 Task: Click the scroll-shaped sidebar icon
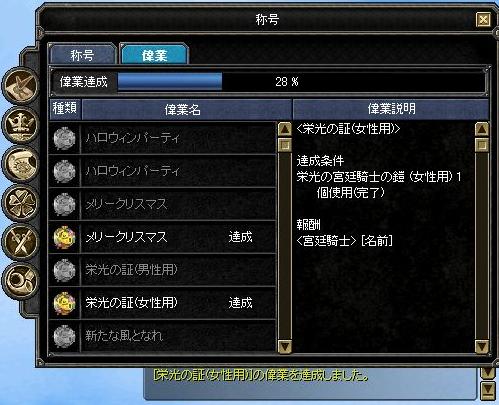(x=21, y=164)
